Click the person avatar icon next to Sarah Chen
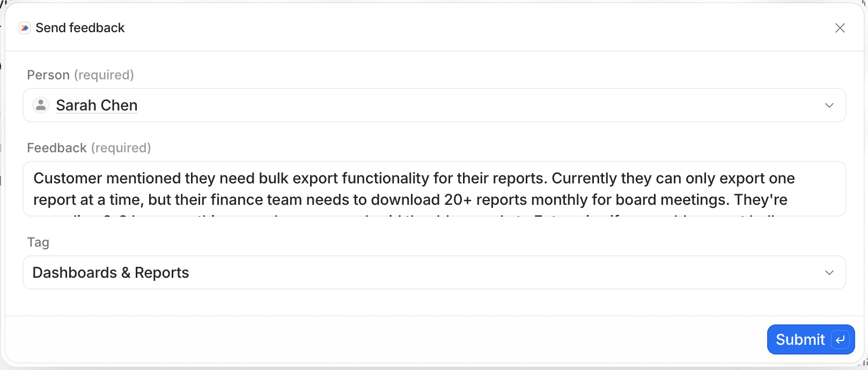The height and width of the screenshot is (370, 868). [41, 105]
